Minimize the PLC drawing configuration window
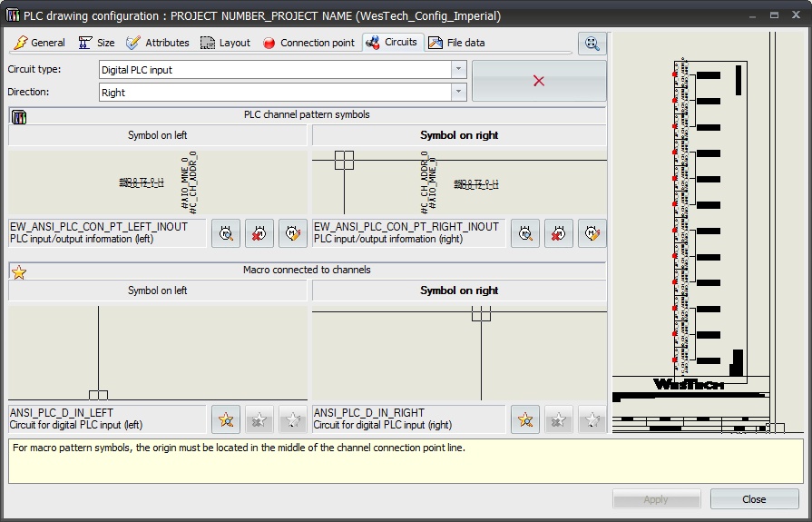The image size is (812, 522). pos(752,15)
